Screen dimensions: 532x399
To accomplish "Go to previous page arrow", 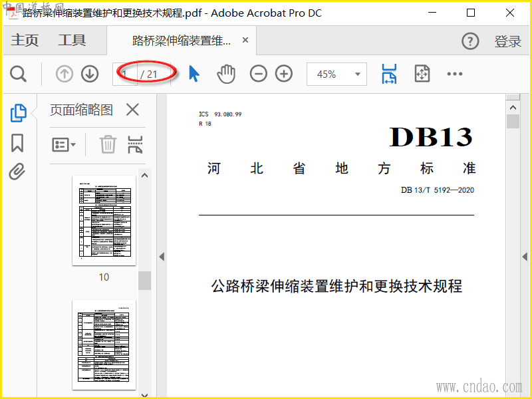I will [64, 74].
